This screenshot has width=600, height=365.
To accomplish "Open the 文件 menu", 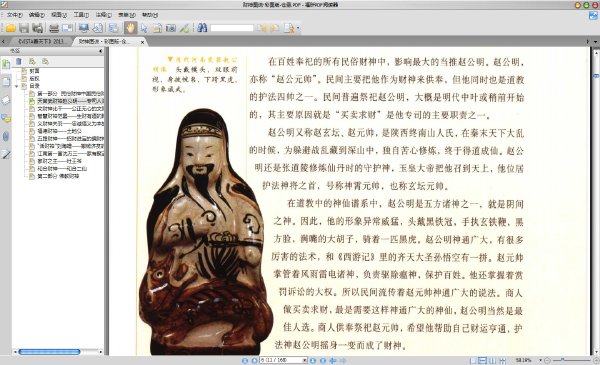I will [14, 15].
